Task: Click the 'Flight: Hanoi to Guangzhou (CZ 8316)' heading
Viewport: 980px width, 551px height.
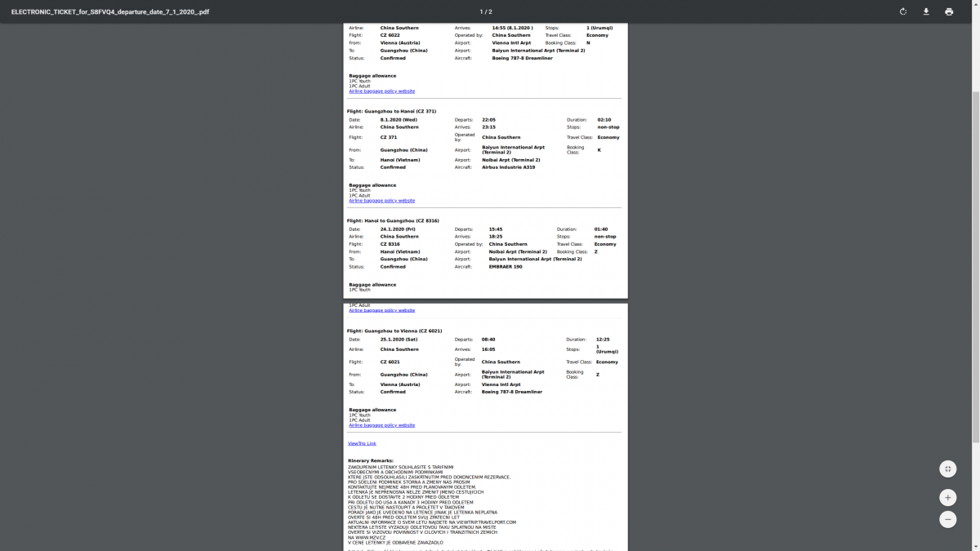Action: [x=393, y=220]
